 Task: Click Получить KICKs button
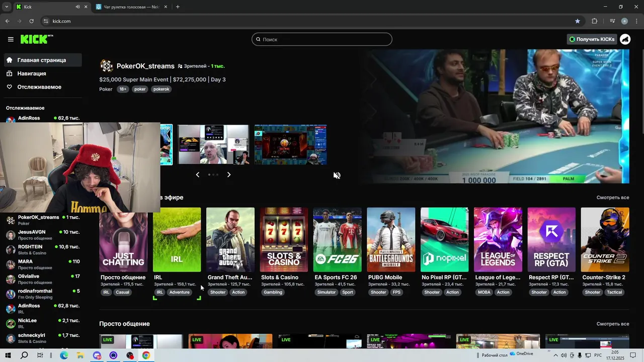tap(592, 39)
